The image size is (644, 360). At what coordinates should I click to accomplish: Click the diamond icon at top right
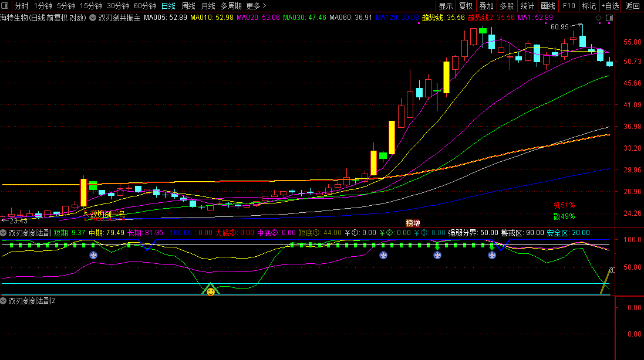pos(598,18)
